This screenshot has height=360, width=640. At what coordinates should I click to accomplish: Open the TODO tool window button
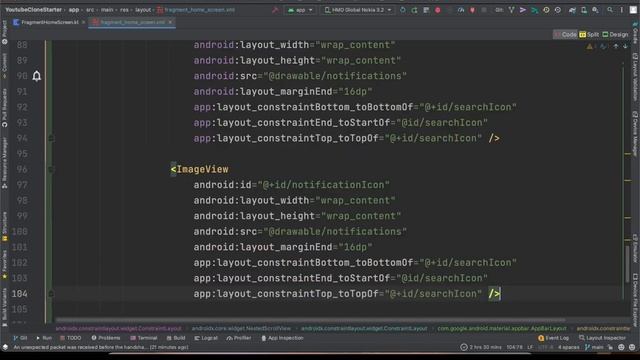[70, 338]
